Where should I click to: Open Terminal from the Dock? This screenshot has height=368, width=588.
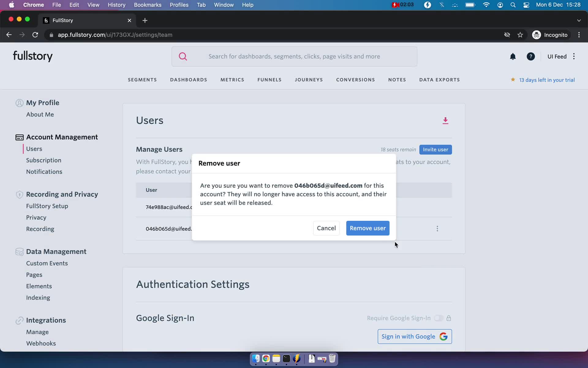[286, 358]
